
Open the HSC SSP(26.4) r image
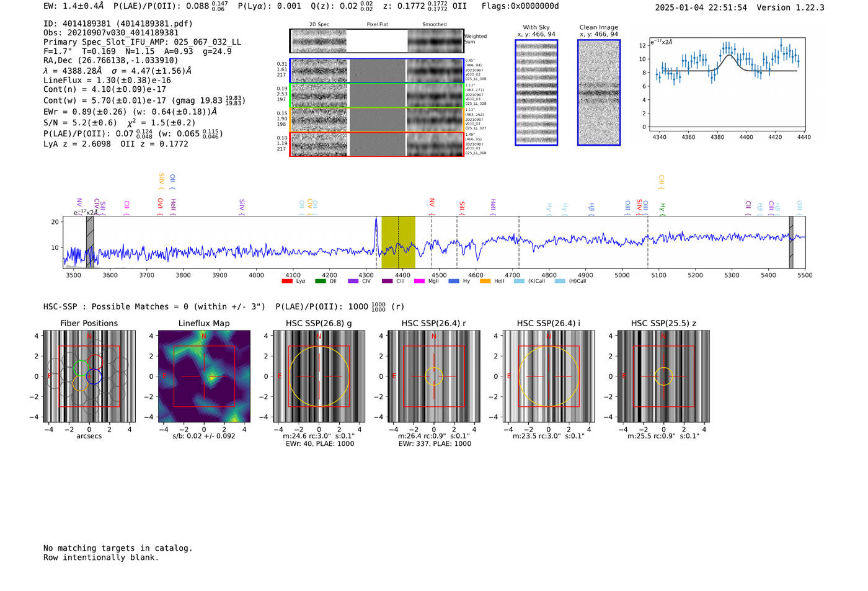pyautogui.click(x=434, y=376)
